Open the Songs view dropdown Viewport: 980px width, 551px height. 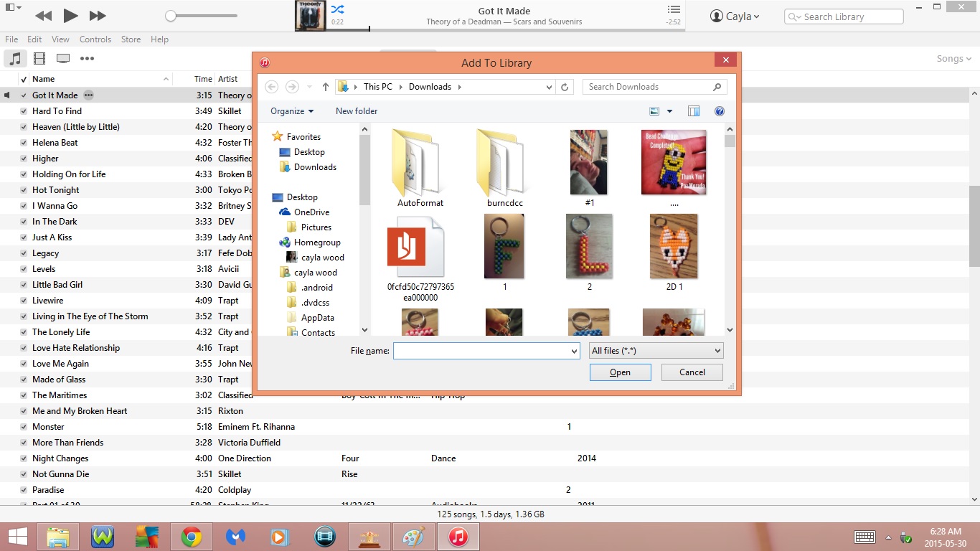click(954, 59)
